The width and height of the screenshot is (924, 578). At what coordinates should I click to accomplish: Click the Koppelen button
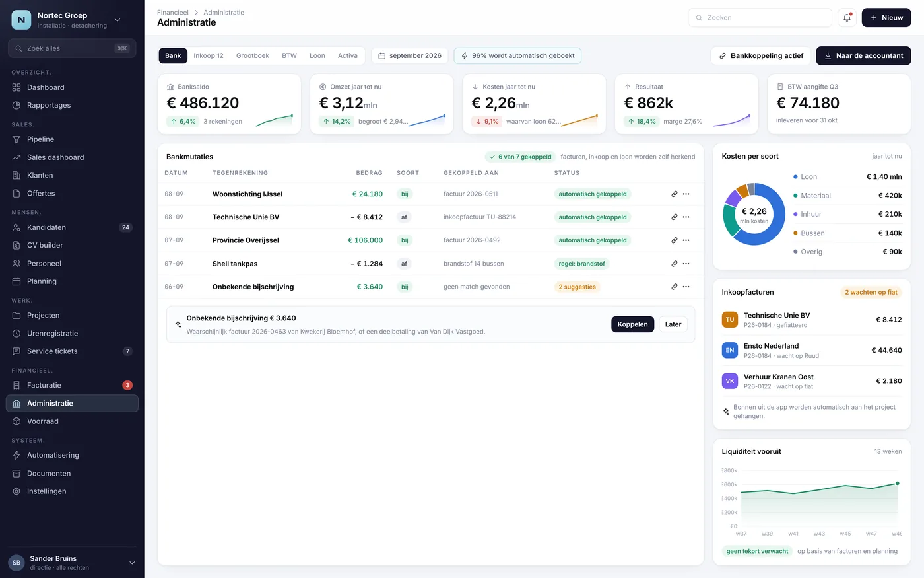(x=633, y=324)
